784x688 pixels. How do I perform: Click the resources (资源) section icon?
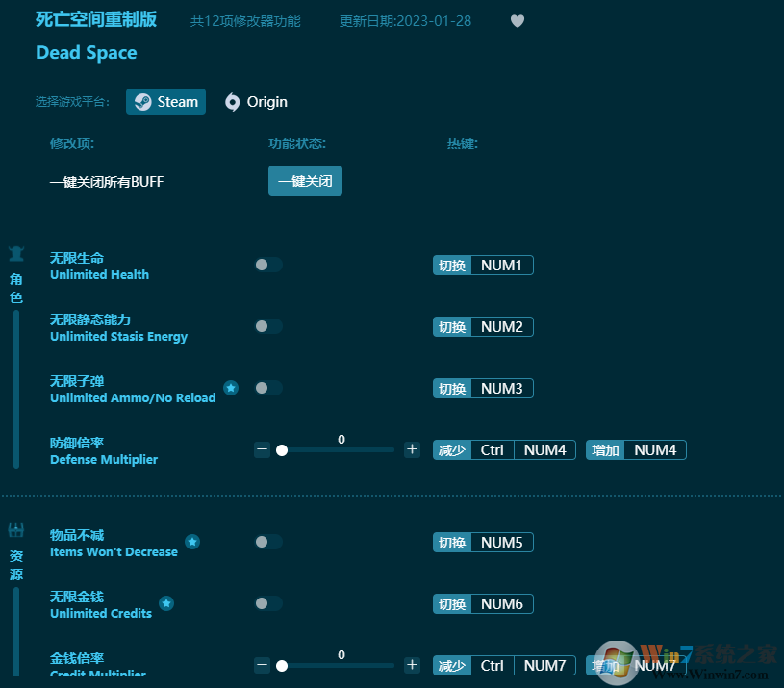click(16, 530)
